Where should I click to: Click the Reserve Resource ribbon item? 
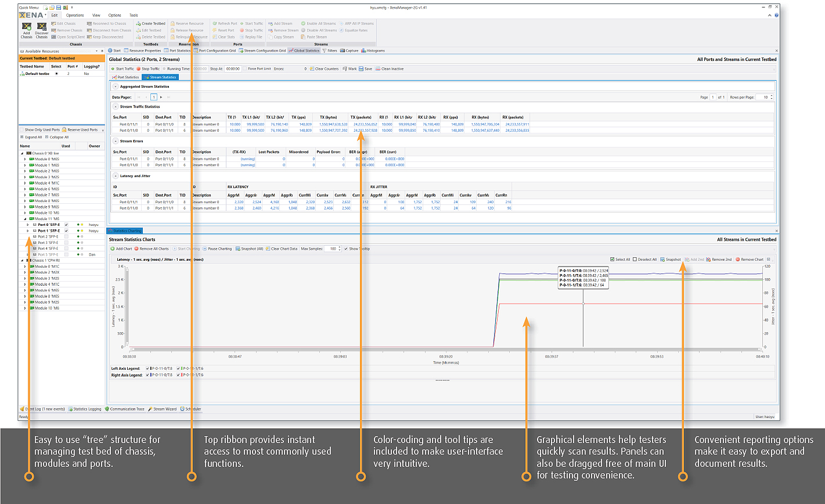point(187,24)
